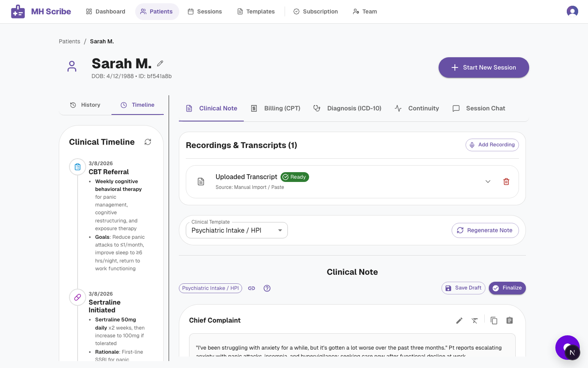Viewport: 588px width, 368px height.
Task: Delete the Uploaded Transcript with trash icon
Action: click(x=506, y=182)
